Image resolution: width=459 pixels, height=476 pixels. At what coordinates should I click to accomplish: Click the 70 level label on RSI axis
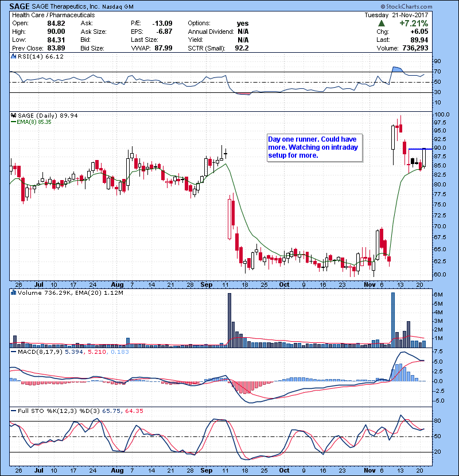coord(437,72)
